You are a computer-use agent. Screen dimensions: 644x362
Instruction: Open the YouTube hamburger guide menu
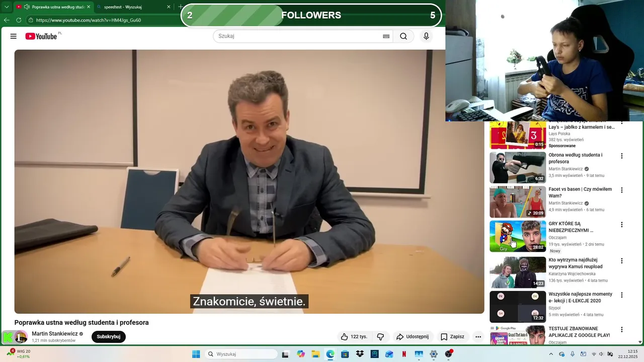point(14,36)
